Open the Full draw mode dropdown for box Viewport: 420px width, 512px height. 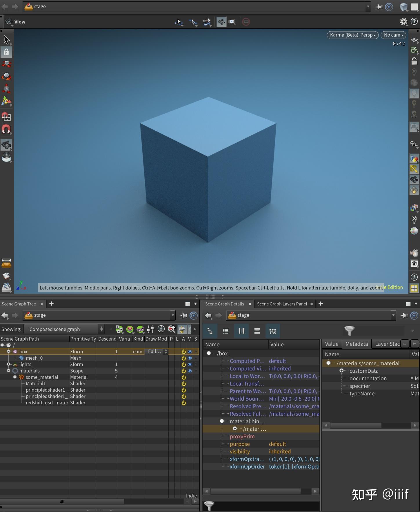[157, 351]
